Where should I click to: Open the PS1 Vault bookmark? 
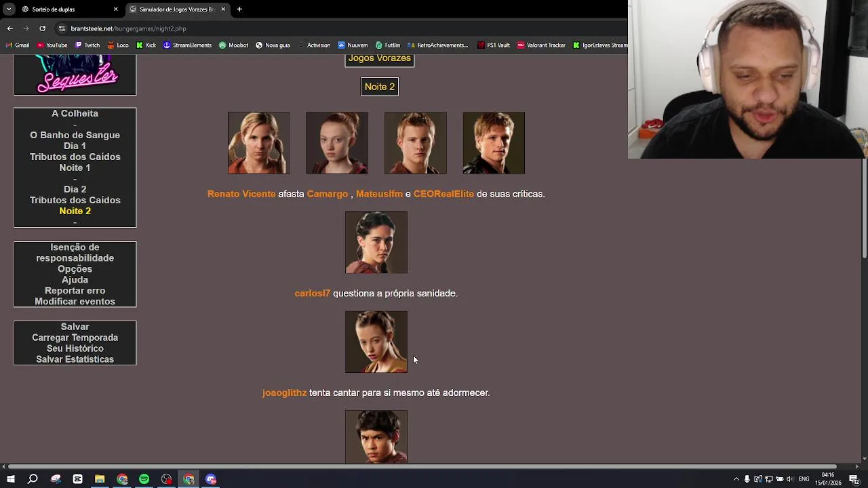pos(494,45)
